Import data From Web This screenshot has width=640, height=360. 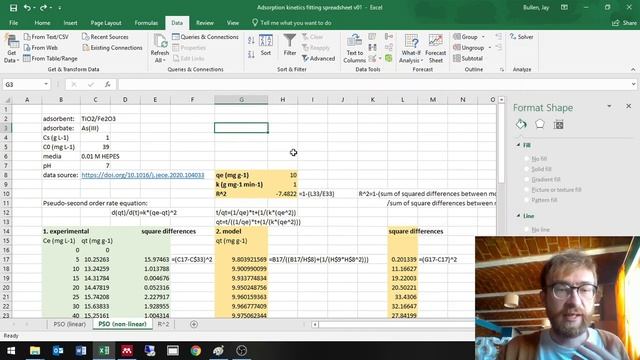click(x=41, y=48)
